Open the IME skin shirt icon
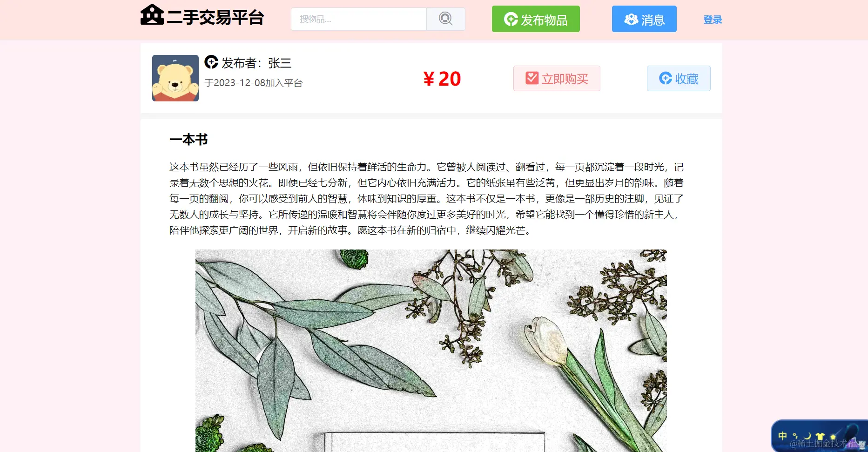 click(820, 436)
